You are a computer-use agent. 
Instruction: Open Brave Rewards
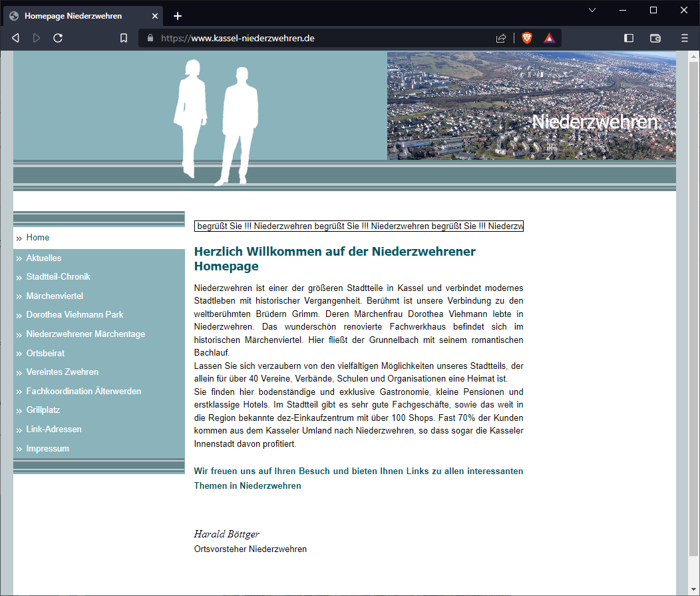[x=549, y=38]
